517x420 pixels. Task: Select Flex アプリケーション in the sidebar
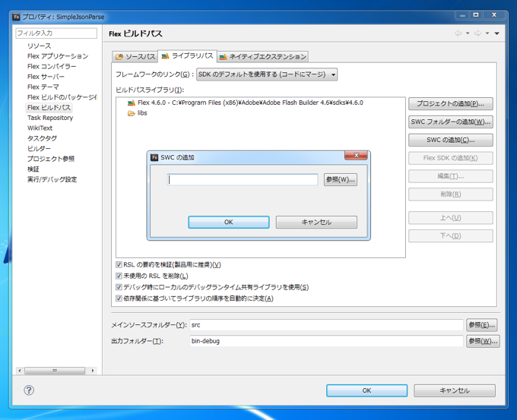click(x=58, y=56)
